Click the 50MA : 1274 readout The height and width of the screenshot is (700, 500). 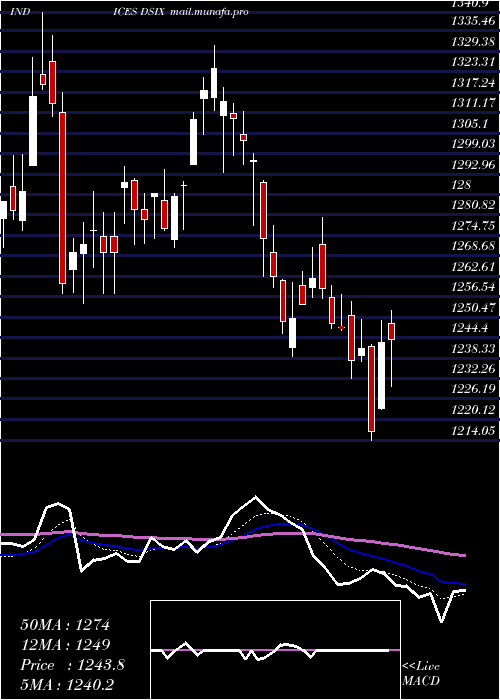pyautogui.click(x=65, y=625)
